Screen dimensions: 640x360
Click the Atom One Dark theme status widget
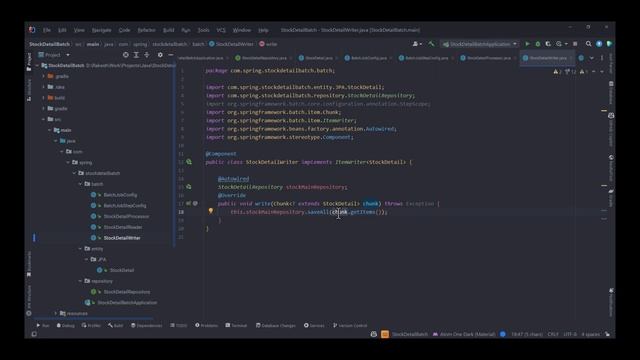(x=464, y=334)
